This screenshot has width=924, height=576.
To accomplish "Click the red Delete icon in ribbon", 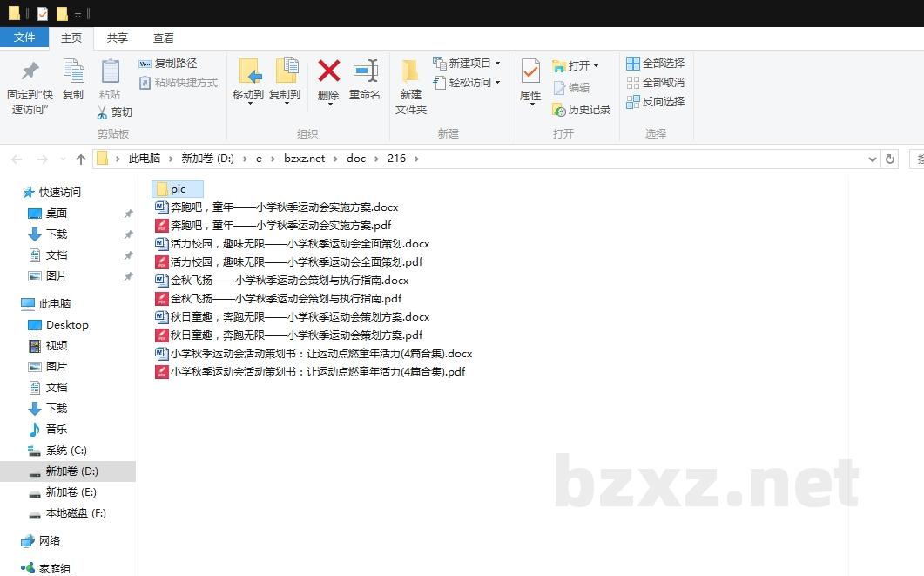I will pyautogui.click(x=328, y=71).
